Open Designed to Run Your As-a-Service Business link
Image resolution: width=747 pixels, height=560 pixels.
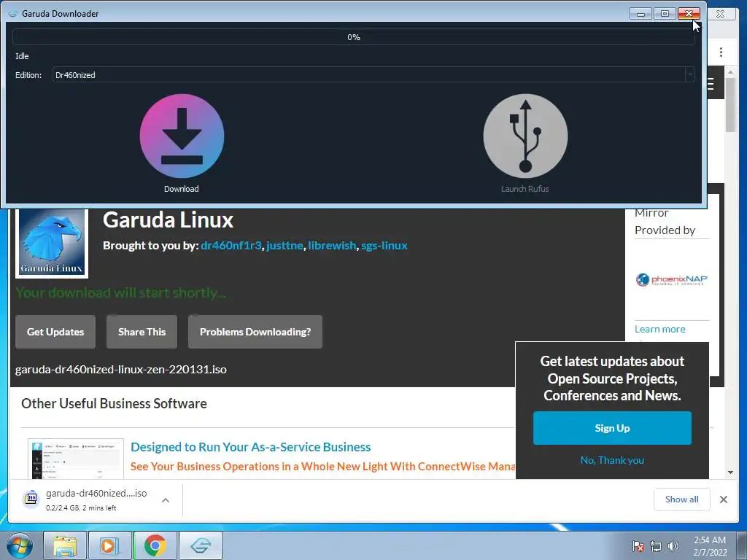[251, 447]
